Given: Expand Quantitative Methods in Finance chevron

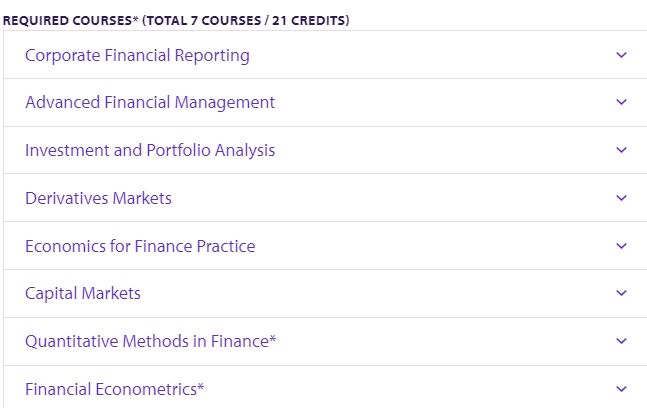Looking at the screenshot, I should point(621,341).
